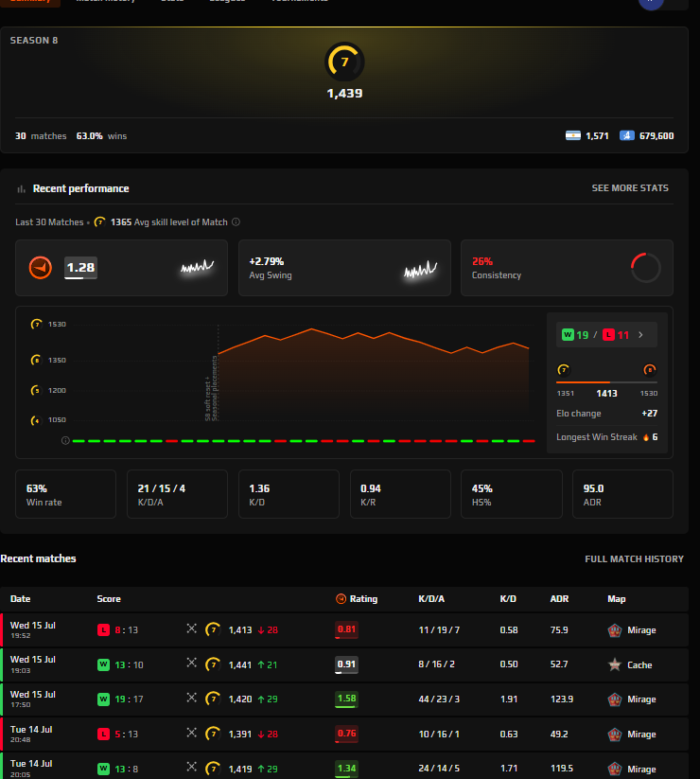Click the crossed swords icon in 8:13 row

pyautogui.click(x=192, y=629)
